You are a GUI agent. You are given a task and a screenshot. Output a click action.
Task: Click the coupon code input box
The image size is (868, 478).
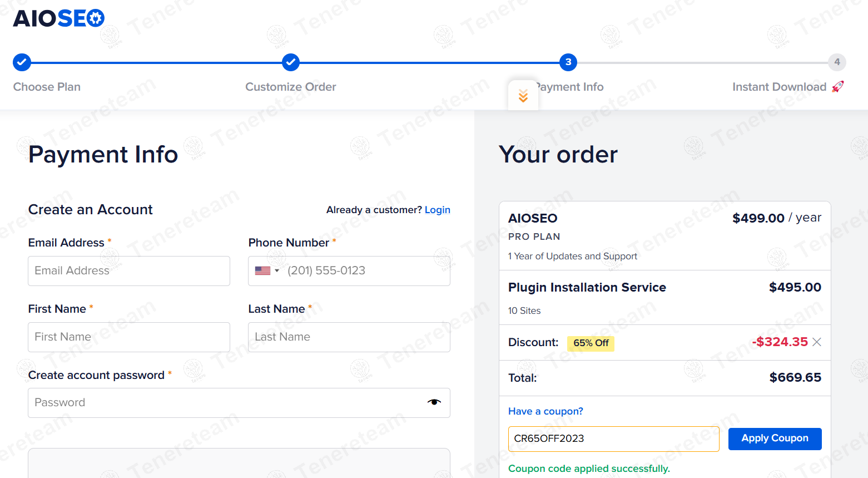[613, 438]
